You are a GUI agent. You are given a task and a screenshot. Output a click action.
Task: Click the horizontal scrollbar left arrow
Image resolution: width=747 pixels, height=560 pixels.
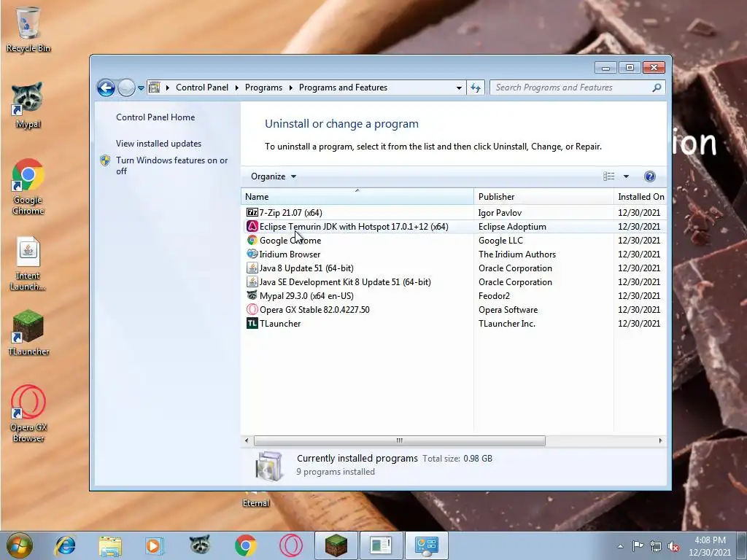[247, 440]
